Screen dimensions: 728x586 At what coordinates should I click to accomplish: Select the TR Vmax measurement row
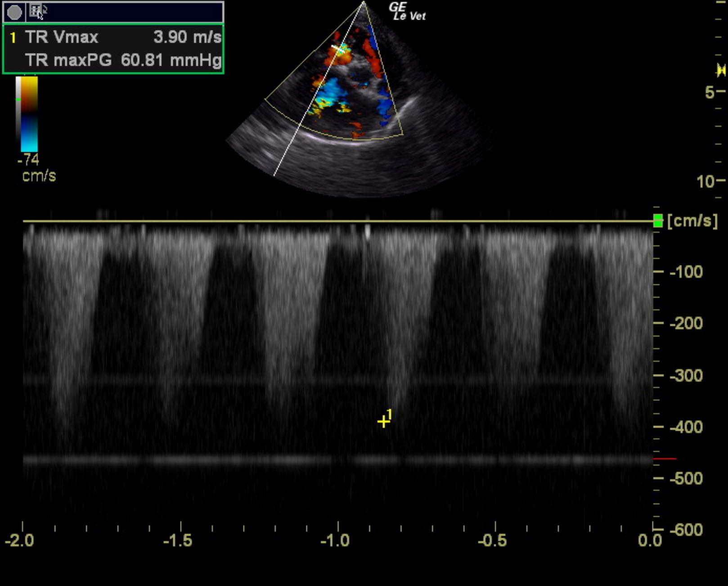113,37
